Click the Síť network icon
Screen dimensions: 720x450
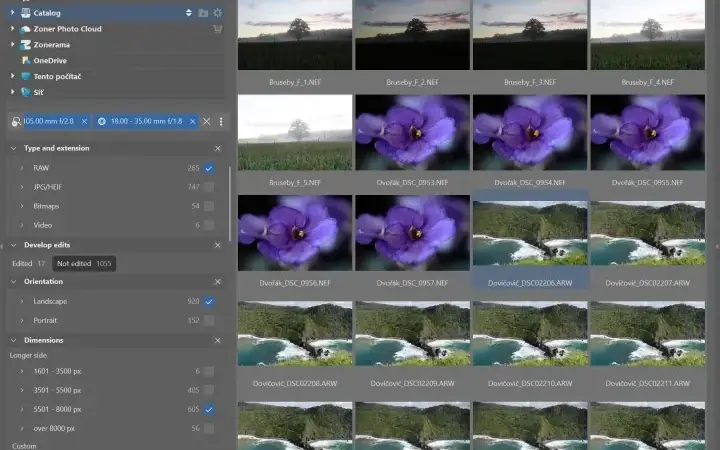(x=26, y=92)
